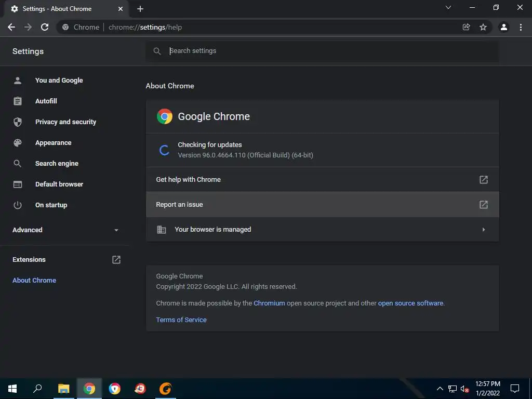Open the Chrome profile avatar menu
The width and height of the screenshot is (532, 399).
click(x=504, y=27)
